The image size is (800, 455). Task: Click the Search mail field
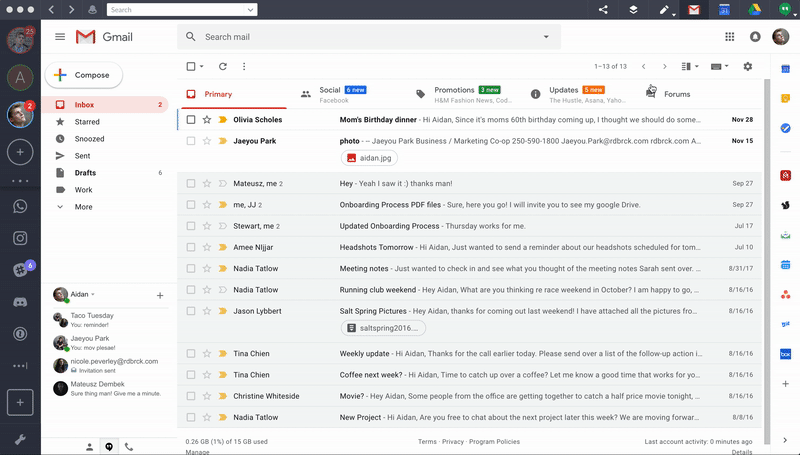(x=360, y=37)
